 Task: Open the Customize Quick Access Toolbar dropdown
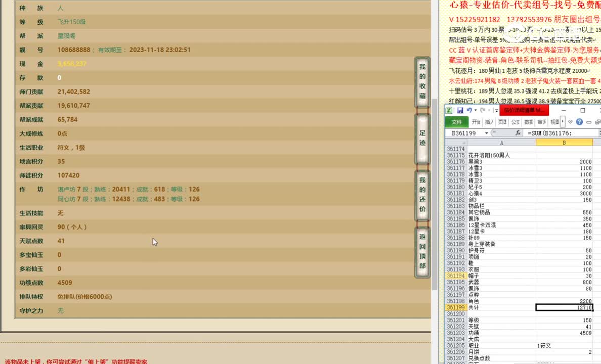[496, 110]
